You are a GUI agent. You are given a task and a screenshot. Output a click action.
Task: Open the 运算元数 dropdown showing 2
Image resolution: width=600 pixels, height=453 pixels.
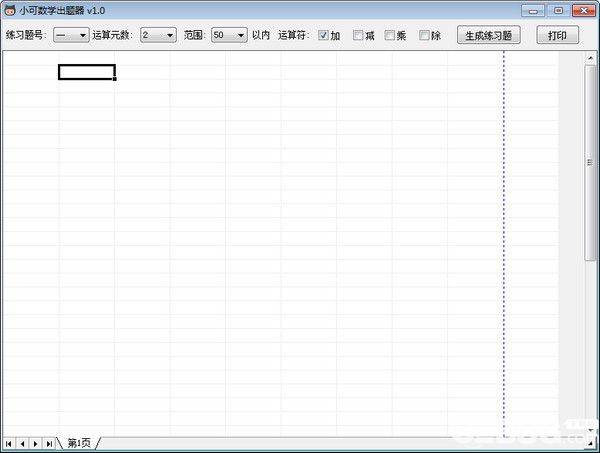(x=158, y=35)
